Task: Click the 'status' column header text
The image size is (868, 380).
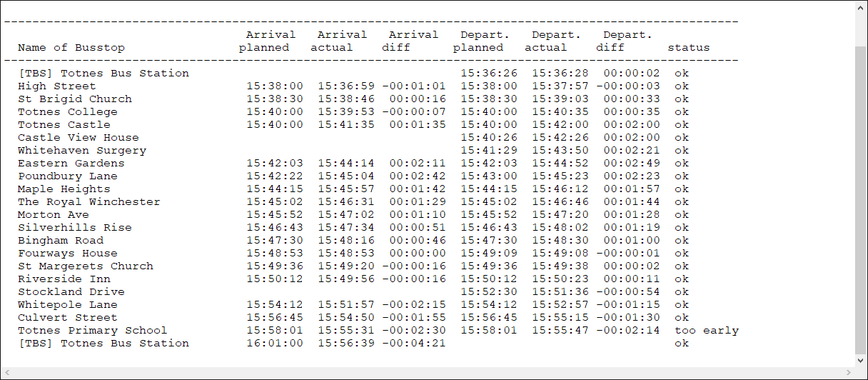Action: coord(689,48)
